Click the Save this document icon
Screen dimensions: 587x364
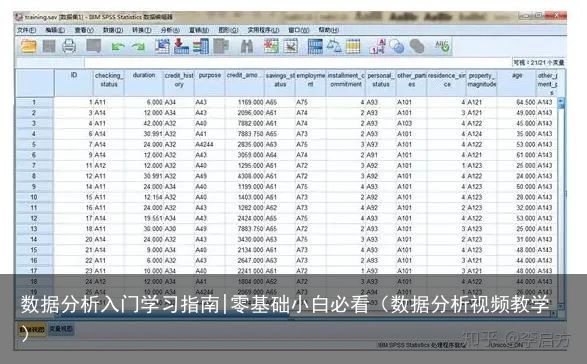(49, 46)
